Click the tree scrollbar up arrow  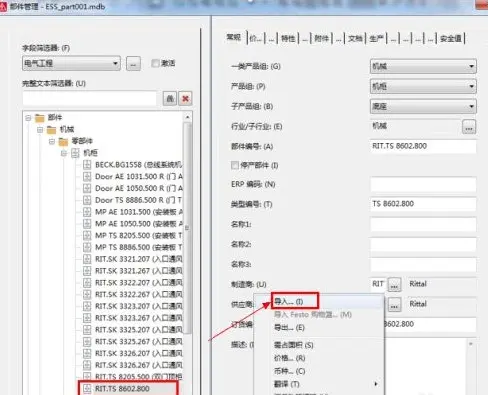(187, 117)
